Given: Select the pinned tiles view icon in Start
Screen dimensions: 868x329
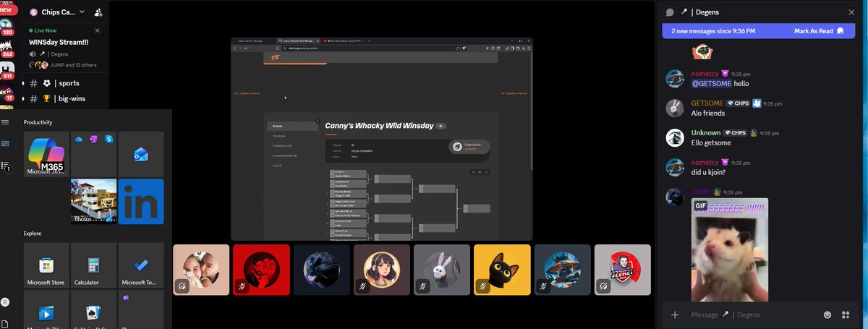Looking at the screenshot, I should pos(6,144).
